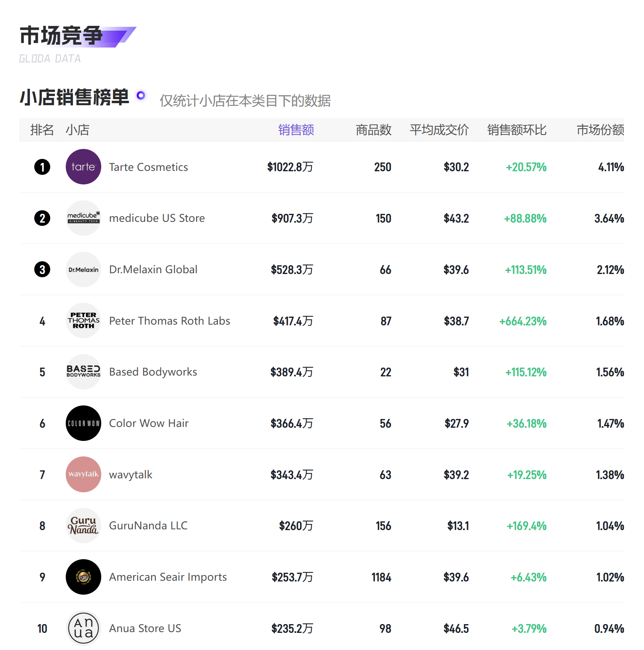Image resolution: width=644 pixels, height=650 pixels.
Task: Click the Dr.Melaxin Global shop logo
Action: (83, 270)
